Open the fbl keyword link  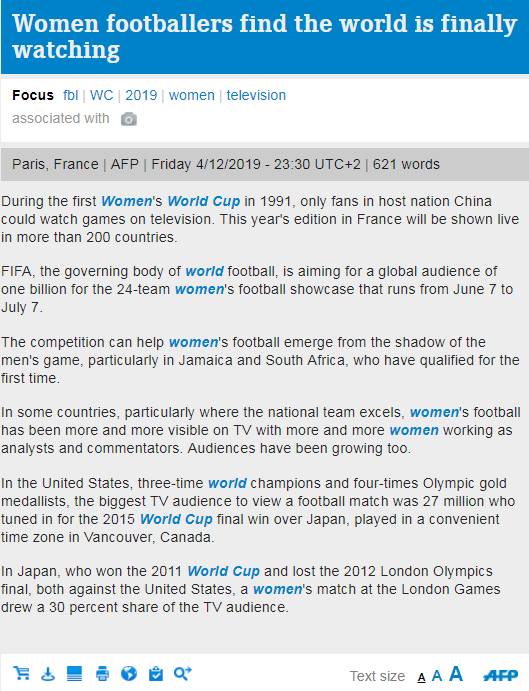pos(71,95)
